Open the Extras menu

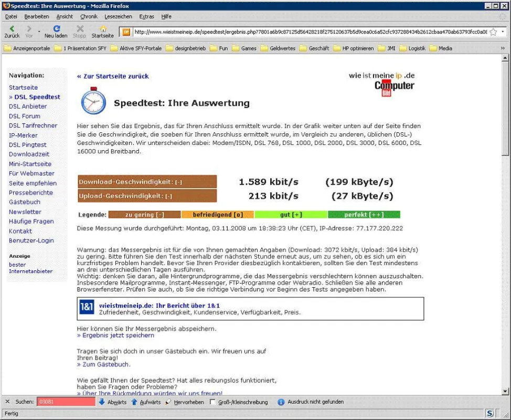147,16
